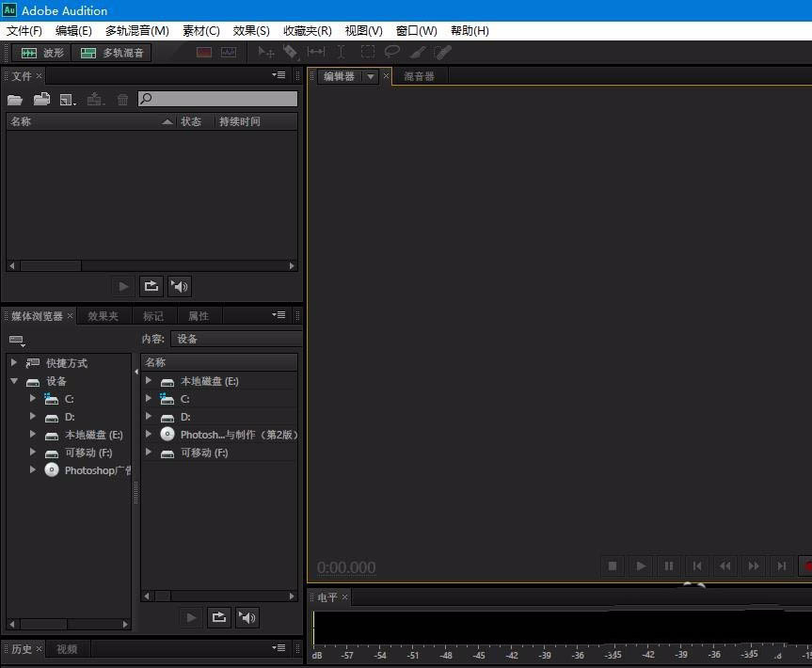Expand 本地磁盘 (E:) in left tree
Image resolution: width=812 pixels, height=668 pixels.
33,434
